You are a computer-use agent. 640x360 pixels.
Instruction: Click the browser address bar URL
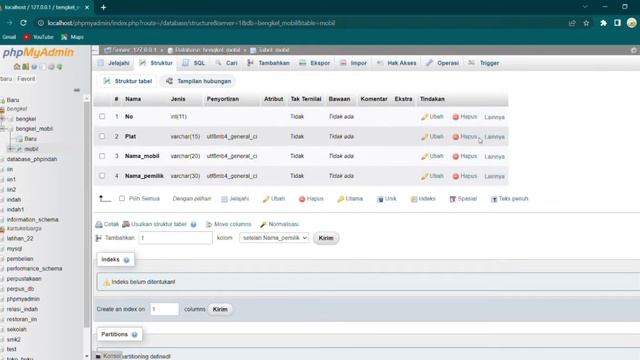[x=191, y=23]
